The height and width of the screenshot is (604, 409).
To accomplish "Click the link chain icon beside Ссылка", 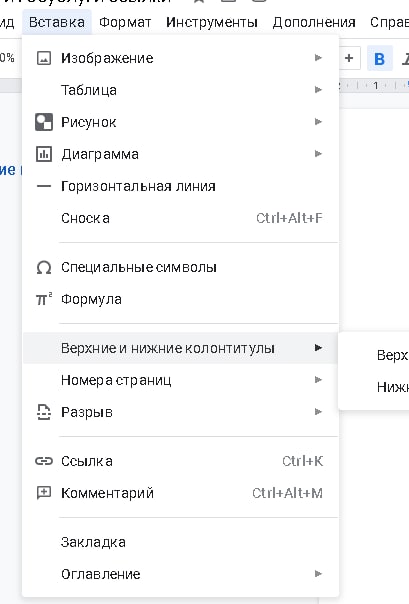I will [x=44, y=461].
